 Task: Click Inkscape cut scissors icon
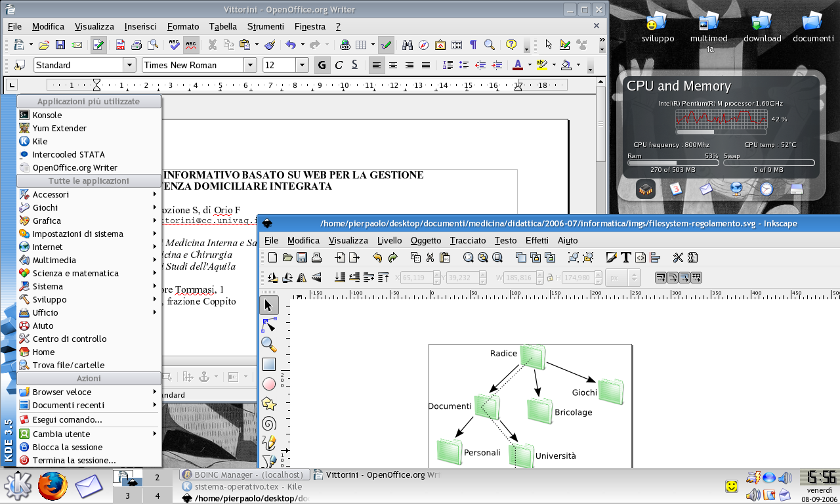[x=430, y=257]
